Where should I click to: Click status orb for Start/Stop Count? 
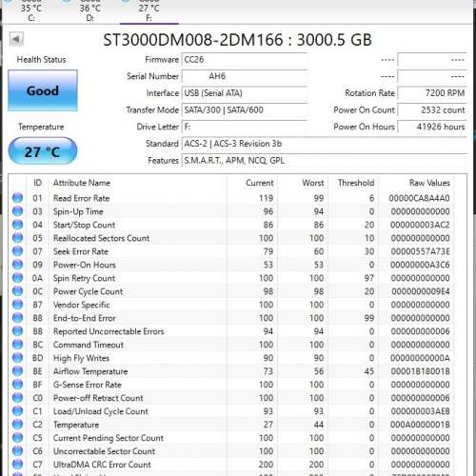coord(18,225)
